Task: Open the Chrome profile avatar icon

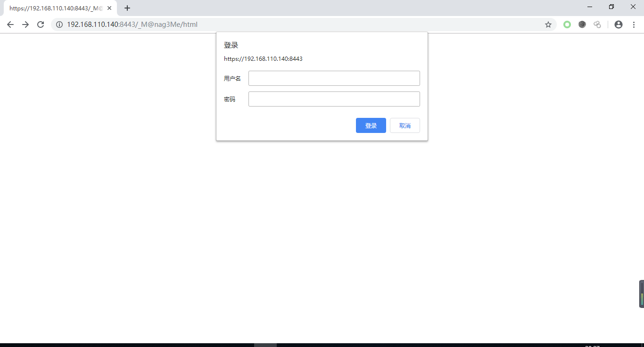Action: coord(618,24)
